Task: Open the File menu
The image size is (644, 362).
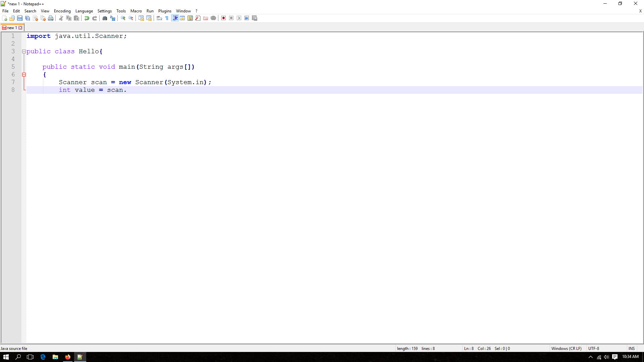Action: pos(5,11)
